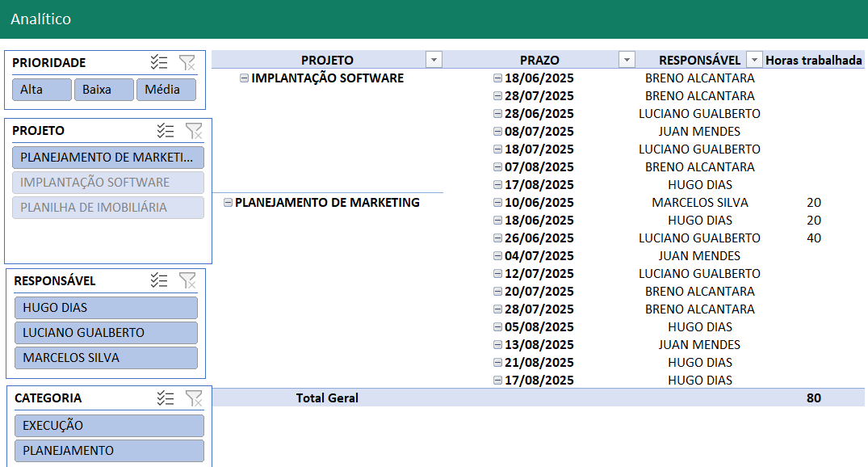Clear filter on PROJETO slicer
868x467 pixels.
(x=193, y=131)
